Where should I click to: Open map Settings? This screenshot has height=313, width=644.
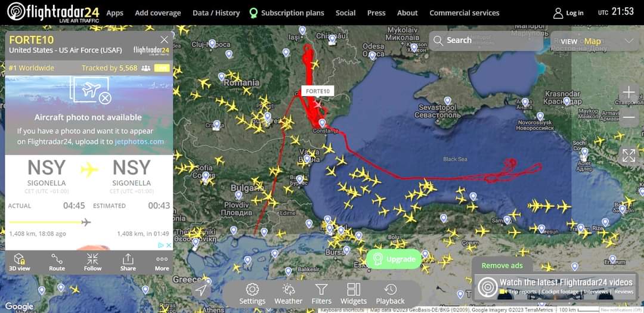(252, 294)
